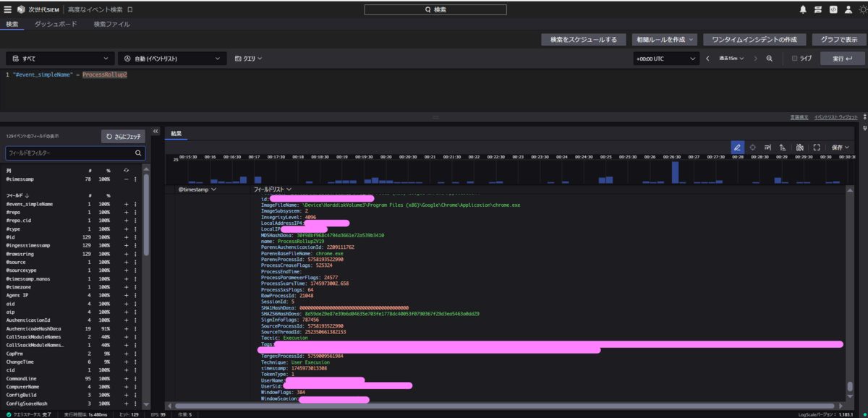868x418 pixels.
Task: Enable the Live (ライブ) checkbox
Action: click(x=795, y=59)
